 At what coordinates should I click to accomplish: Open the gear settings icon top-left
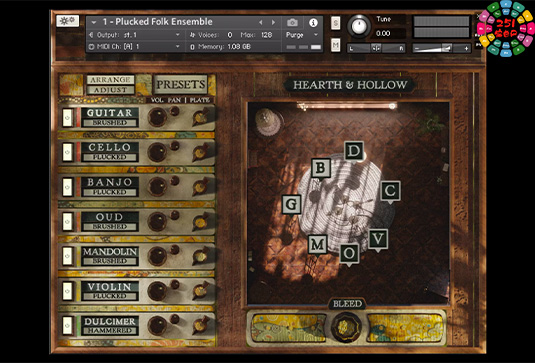(68, 21)
